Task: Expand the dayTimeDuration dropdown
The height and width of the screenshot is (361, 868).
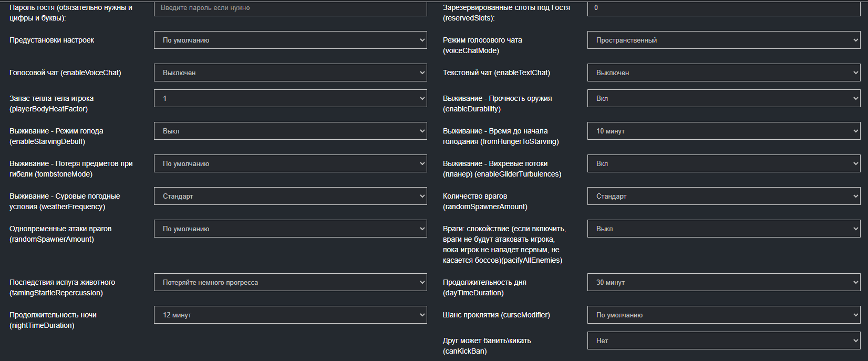Action: point(723,283)
